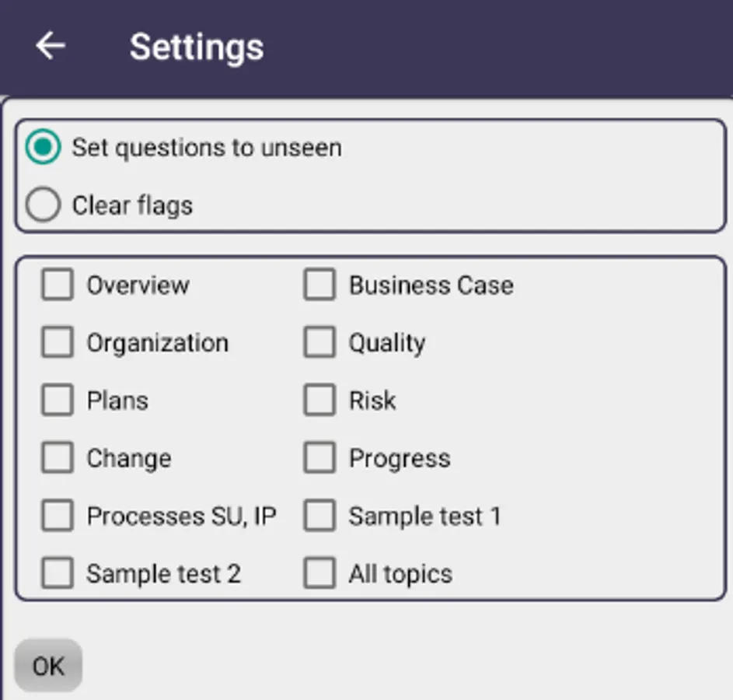Toggle Quality by clicking its label
The width and height of the screenshot is (733, 700).
point(386,342)
